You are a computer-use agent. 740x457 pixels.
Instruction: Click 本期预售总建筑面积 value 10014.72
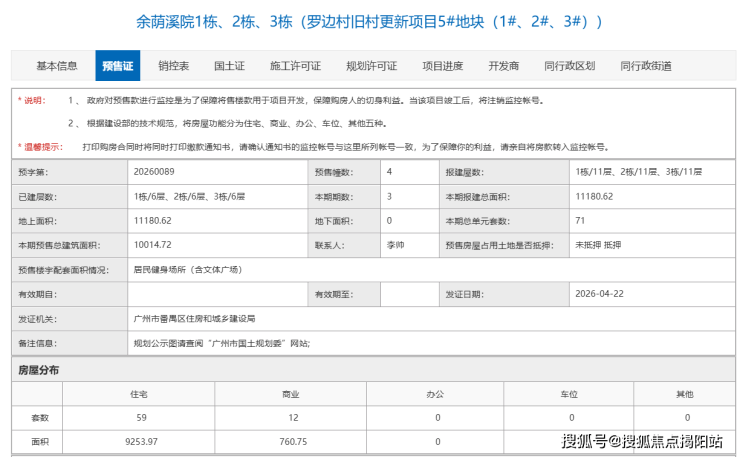152,245
